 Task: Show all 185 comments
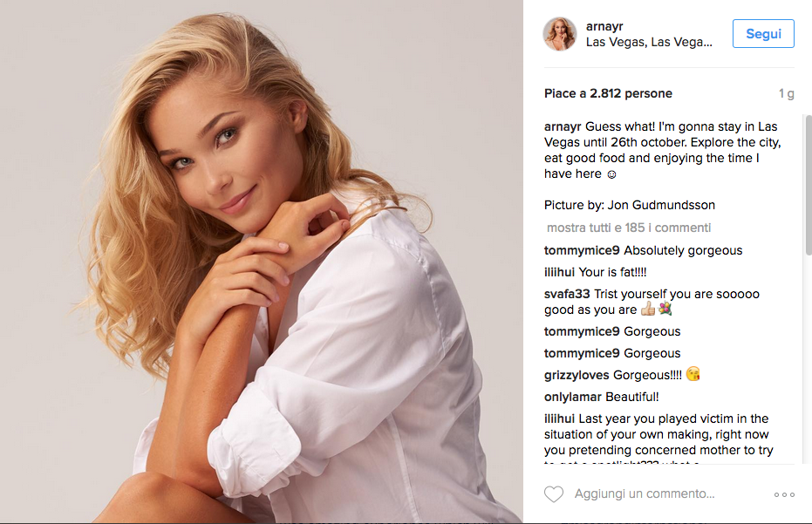pyautogui.click(x=629, y=228)
